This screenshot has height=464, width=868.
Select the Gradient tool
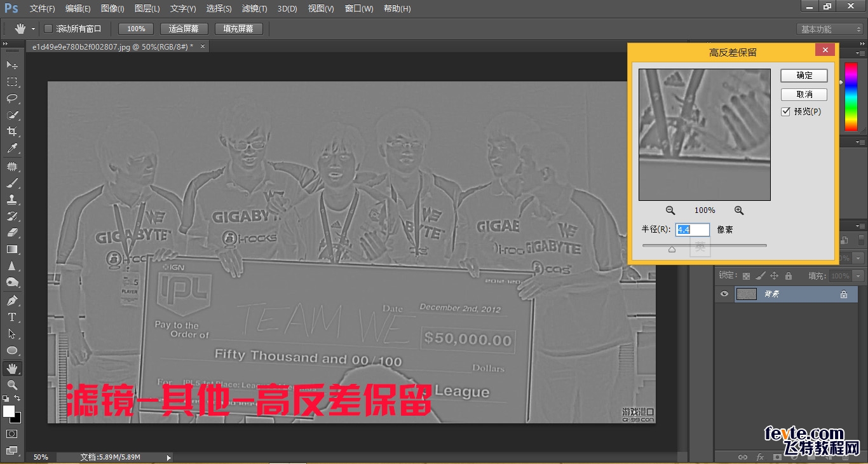click(x=12, y=249)
